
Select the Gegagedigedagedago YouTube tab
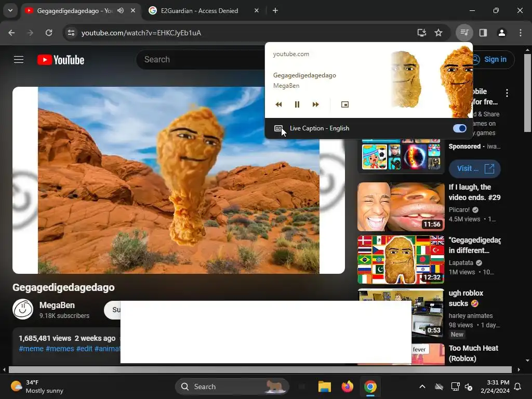pyautogui.click(x=75, y=10)
